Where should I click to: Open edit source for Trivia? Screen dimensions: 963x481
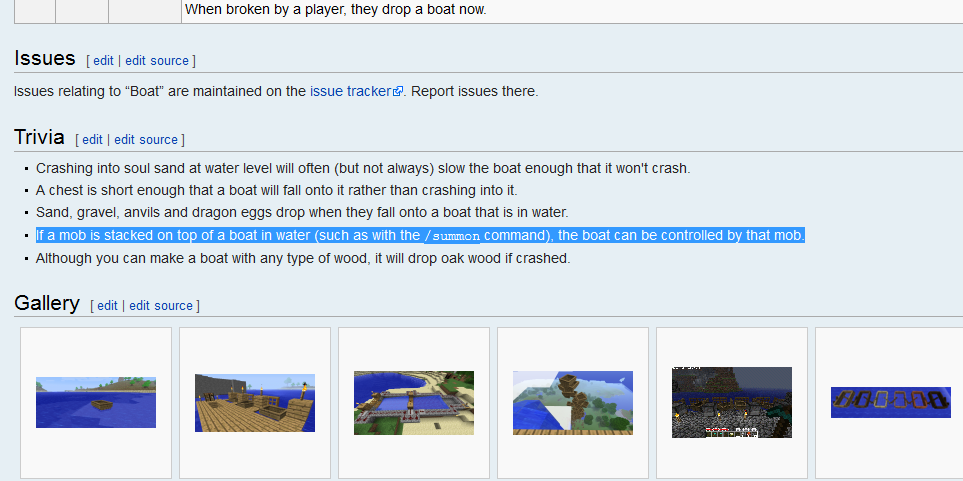(x=146, y=139)
